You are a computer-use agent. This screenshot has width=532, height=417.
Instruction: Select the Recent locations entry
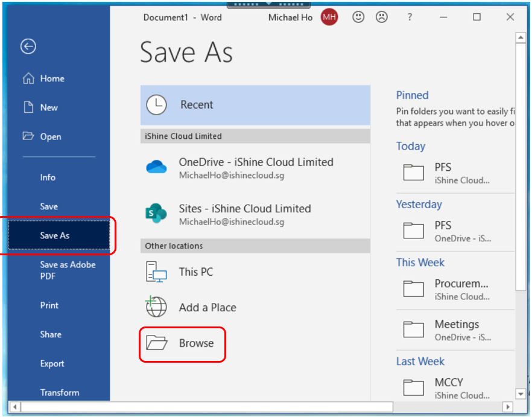click(255, 105)
